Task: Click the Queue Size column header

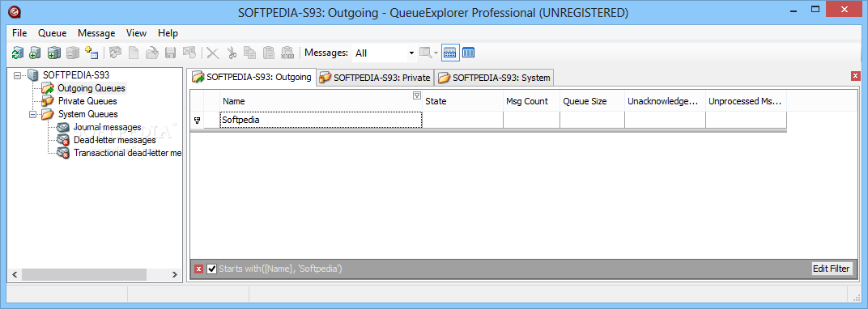Action: (x=593, y=101)
